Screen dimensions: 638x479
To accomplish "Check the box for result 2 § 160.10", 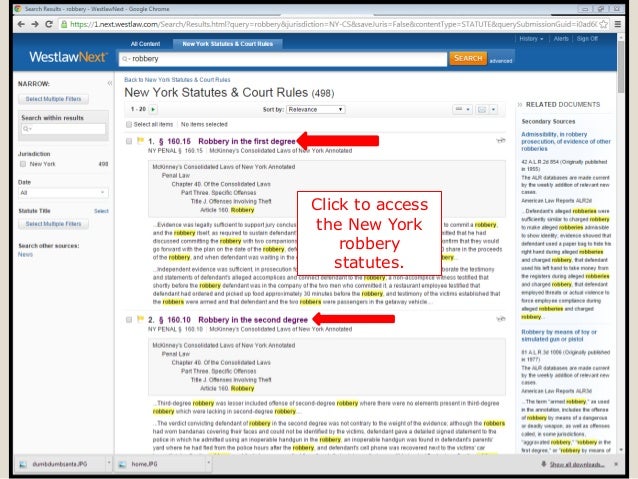I will point(129,319).
